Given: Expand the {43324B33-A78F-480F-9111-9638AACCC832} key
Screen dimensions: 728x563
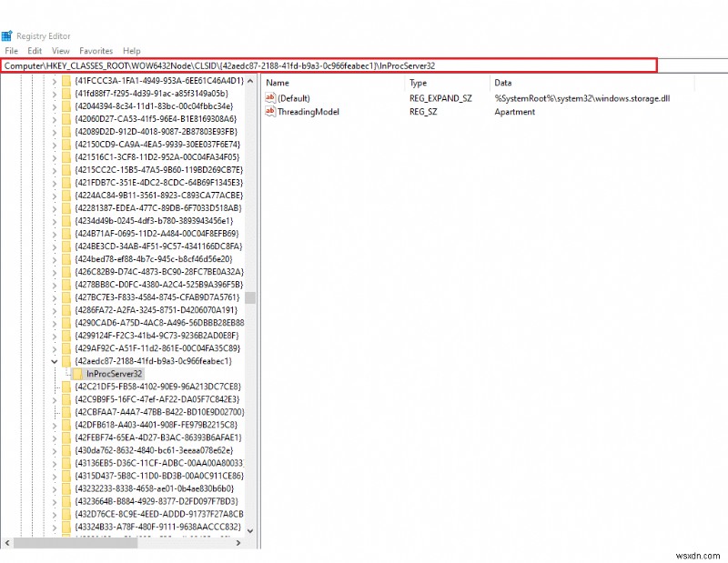Looking at the screenshot, I should point(54,527).
